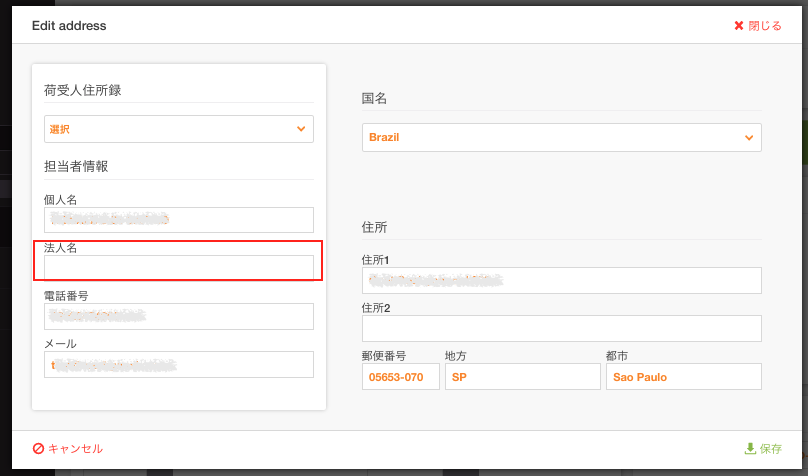This screenshot has height=476, width=808.
Task: Click the 都市 field containing Sao Paulo
Action: [684, 377]
